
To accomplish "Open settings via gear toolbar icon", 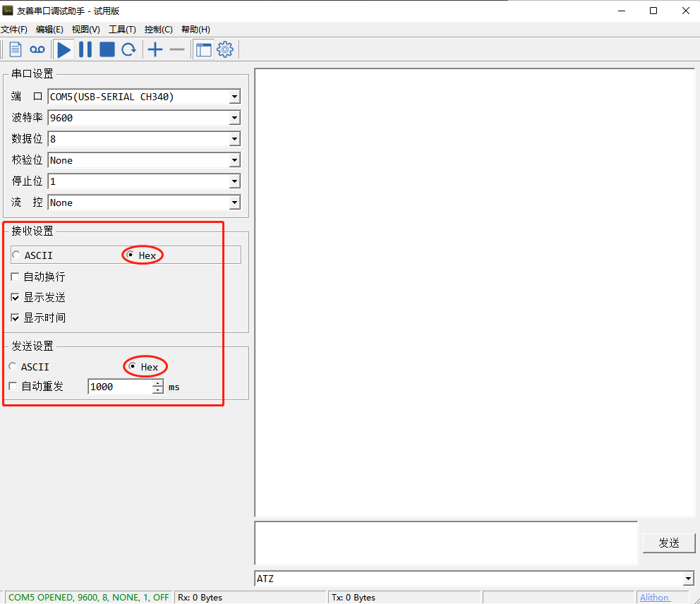I will click(225, 49).
